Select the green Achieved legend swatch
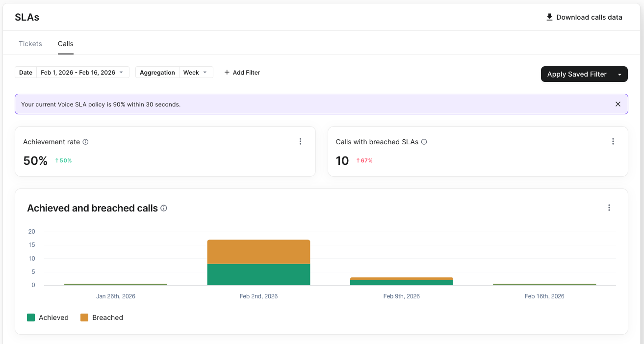Viewport: 644px width, 344px height. [31, 318]
